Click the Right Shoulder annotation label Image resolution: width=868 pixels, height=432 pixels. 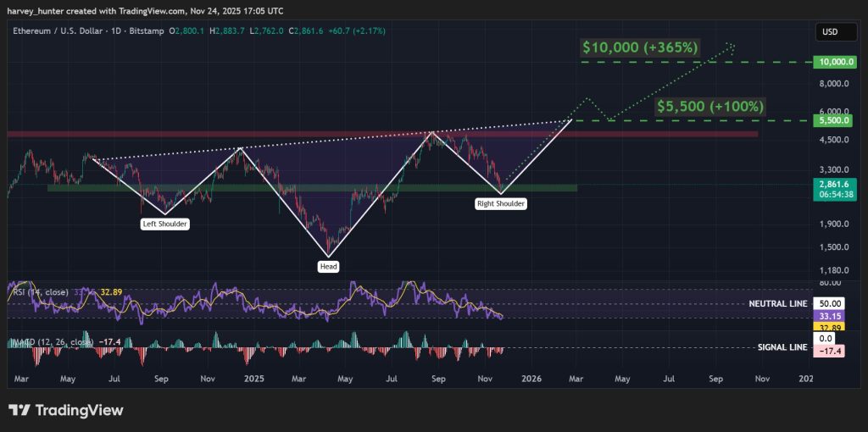point(501,204)
